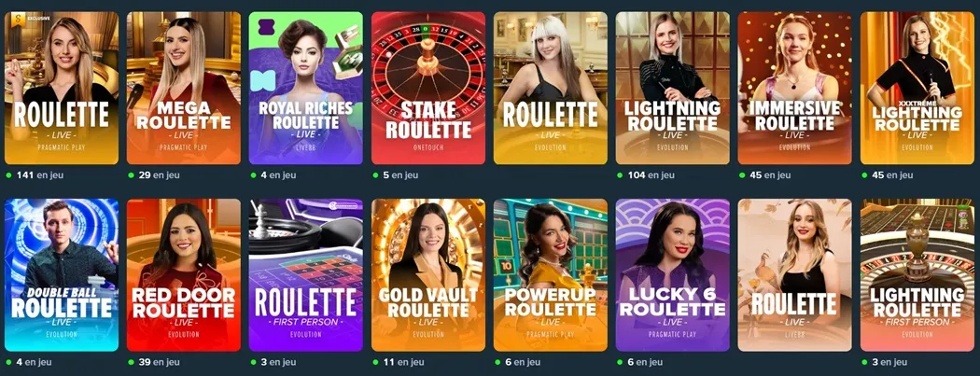This screenshot has width=980, height=376.
Task: Select Stake Roulette by OneTouch
Action: pos(428,88)
